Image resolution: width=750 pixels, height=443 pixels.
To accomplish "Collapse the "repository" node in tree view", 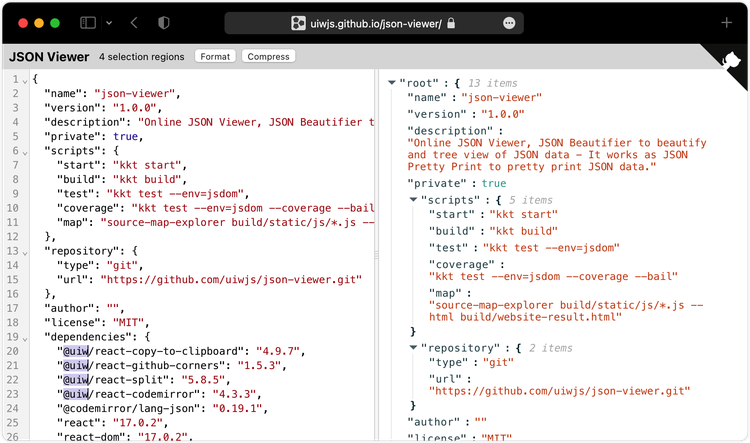I will [x=413, y=347].
